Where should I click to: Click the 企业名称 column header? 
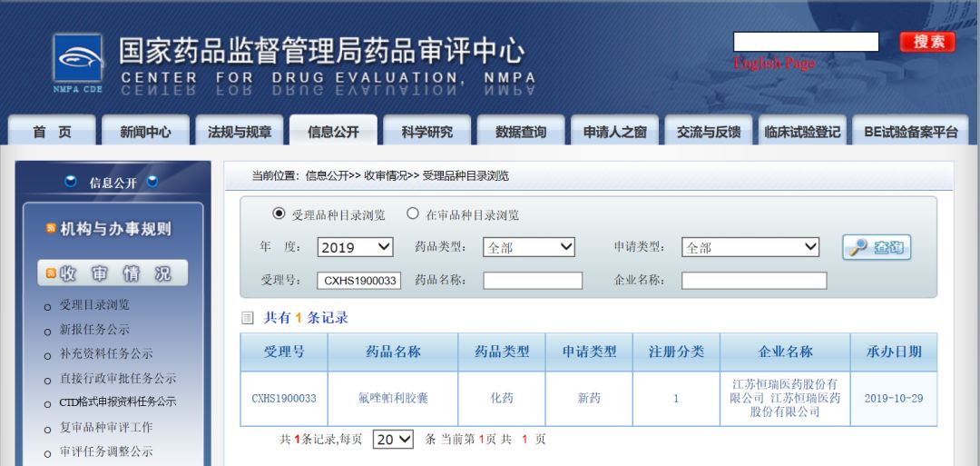tap(786, 352)
